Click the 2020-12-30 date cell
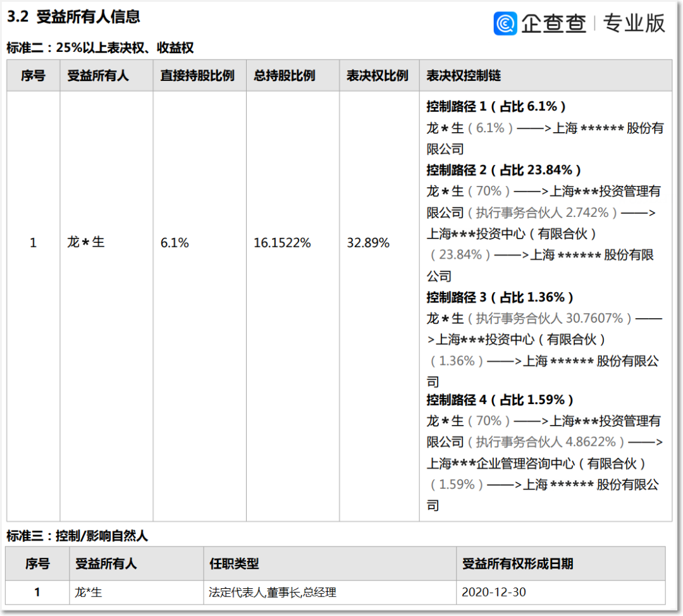Image resolution: width=683 pixels, height=616 pixels. click(494, 593)
